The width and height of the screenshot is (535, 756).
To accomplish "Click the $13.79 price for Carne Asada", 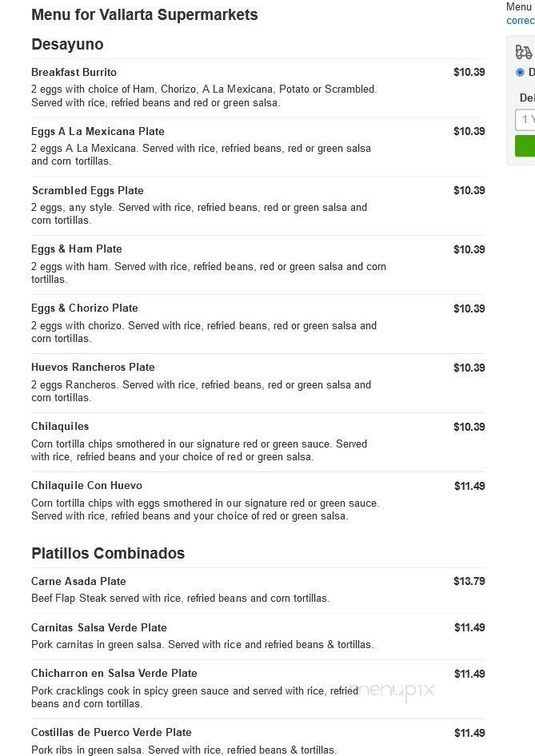I will pos(469,581).
